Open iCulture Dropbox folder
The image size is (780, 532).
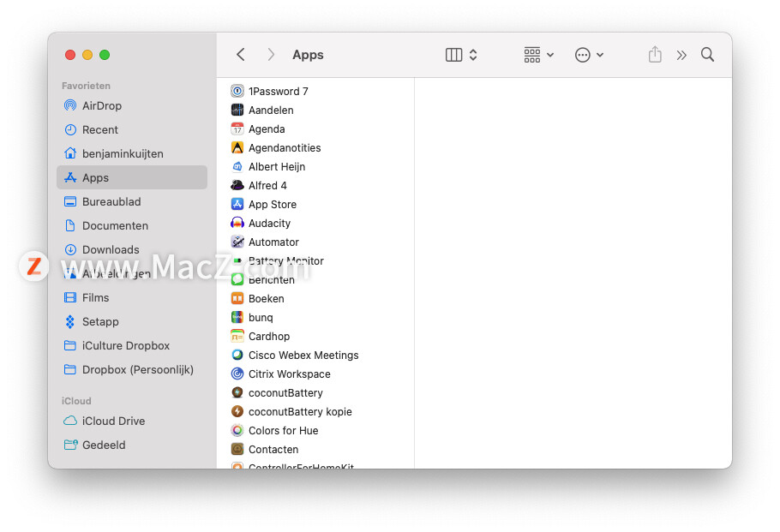[x=132, y=345]
